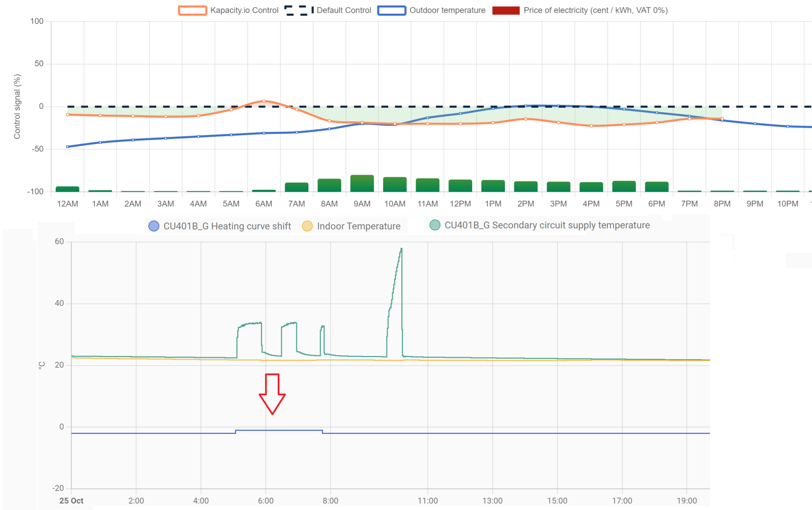The width and height of the screenshot is (812, 510).
Task: Hide the Default Control dashed series
Action: click(299, 11)
